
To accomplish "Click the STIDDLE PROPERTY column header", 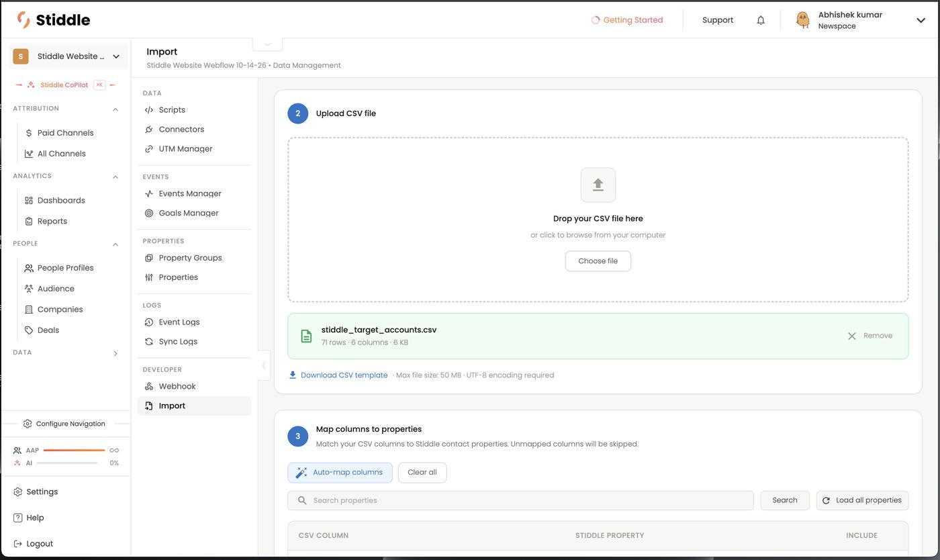I will pos(610,535).
